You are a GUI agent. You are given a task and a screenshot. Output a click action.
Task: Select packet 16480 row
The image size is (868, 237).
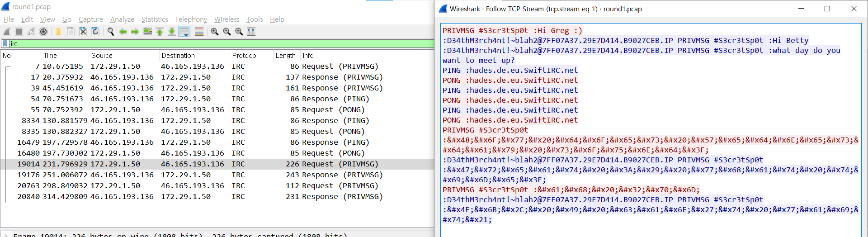[217, 153]
